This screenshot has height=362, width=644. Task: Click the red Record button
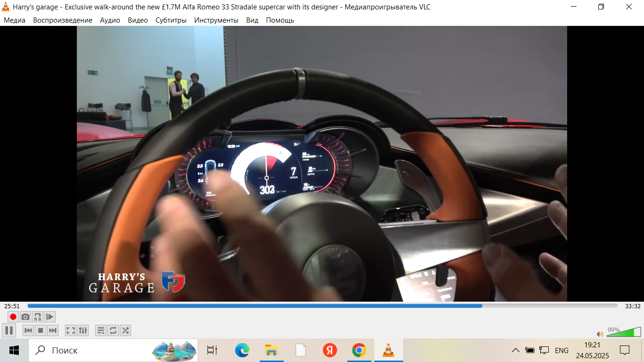(x=13, y=317)
